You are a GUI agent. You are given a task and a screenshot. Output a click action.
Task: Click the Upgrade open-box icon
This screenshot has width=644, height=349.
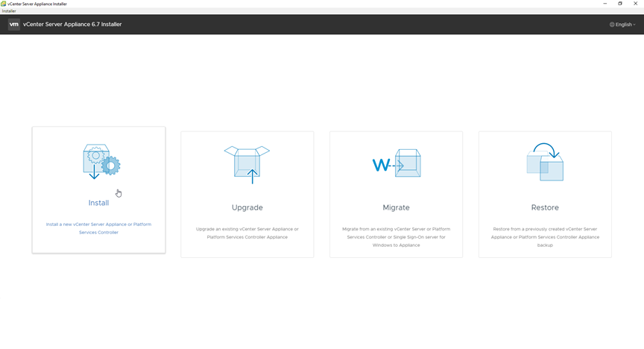tap(247, 164)
